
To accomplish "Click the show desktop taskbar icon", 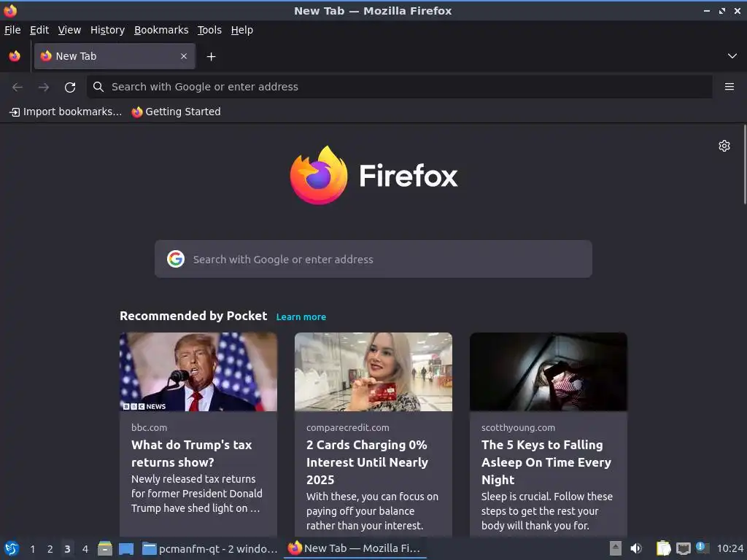I will 125,548.
